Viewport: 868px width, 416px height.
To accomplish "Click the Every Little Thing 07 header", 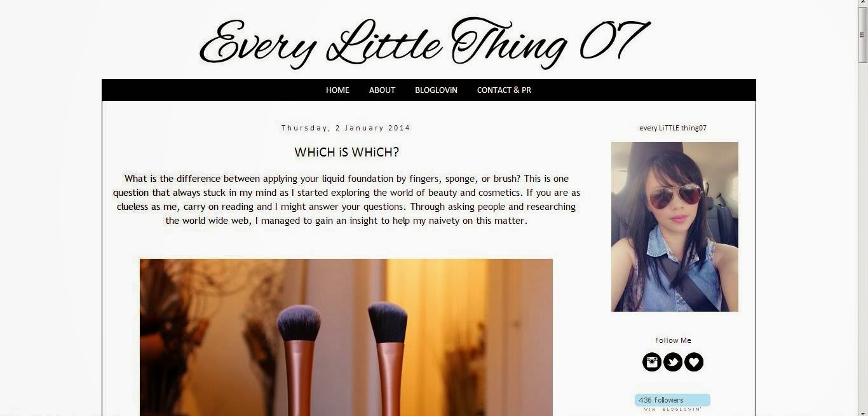I will tap(424, 42).
